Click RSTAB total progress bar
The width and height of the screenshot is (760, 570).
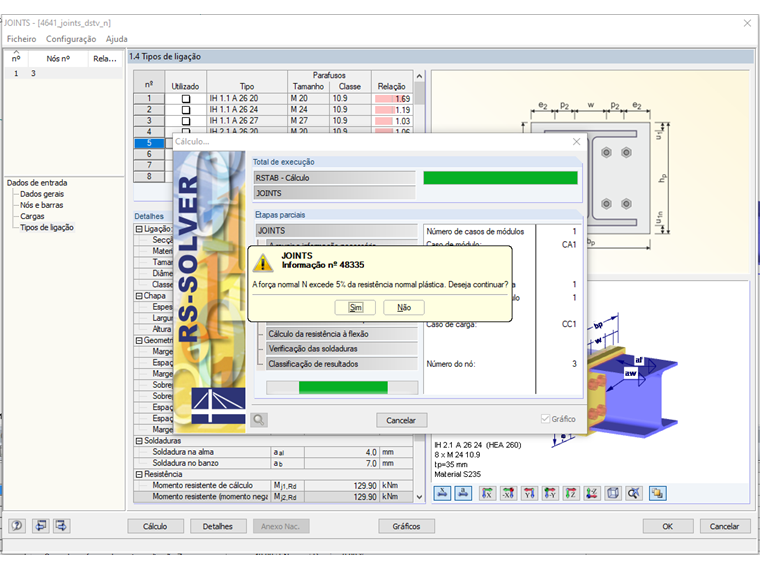(x=500, y=178)
